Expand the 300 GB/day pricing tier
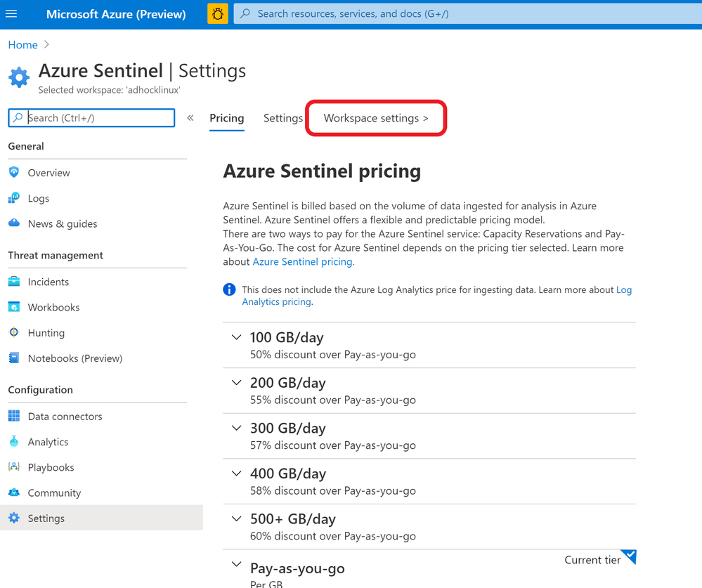 [236, 428]
